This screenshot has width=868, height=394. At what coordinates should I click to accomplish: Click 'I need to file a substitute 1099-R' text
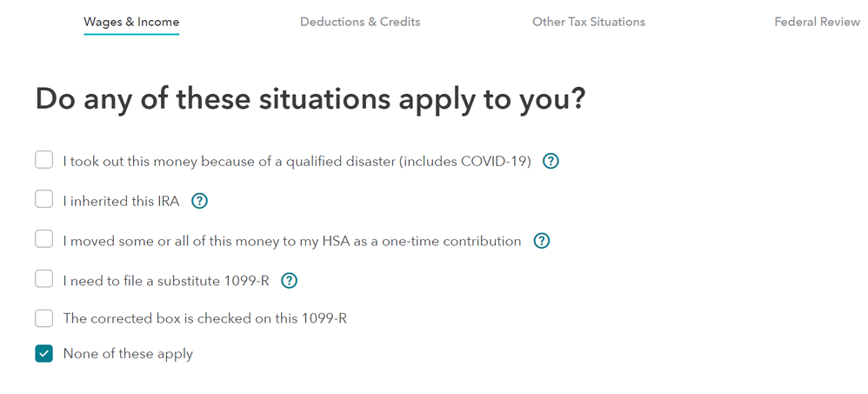coord(166,281)
